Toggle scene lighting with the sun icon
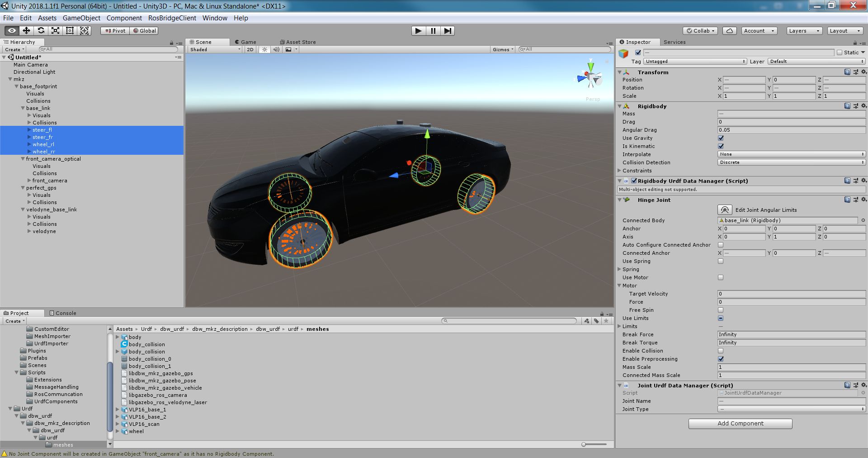The height and width of the screenshot is (458, 868). (264, 49)
